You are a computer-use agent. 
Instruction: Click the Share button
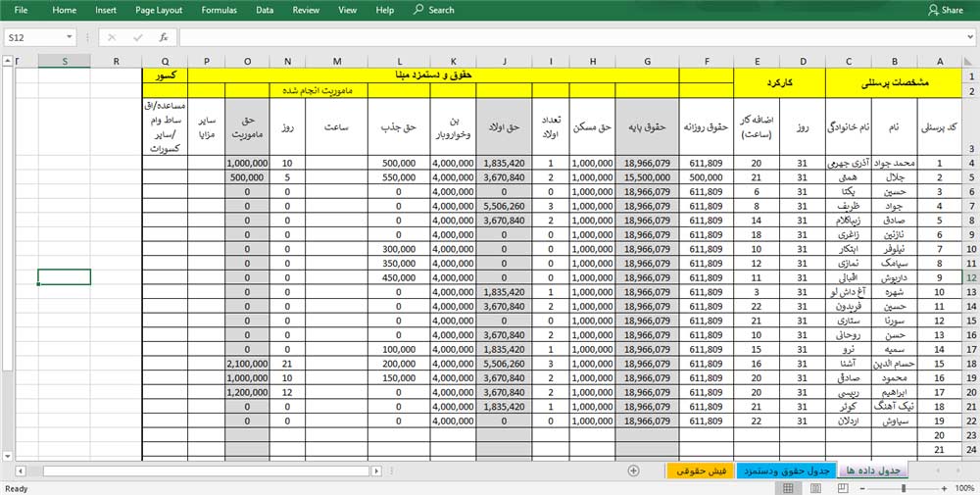[x=945, y=10]
